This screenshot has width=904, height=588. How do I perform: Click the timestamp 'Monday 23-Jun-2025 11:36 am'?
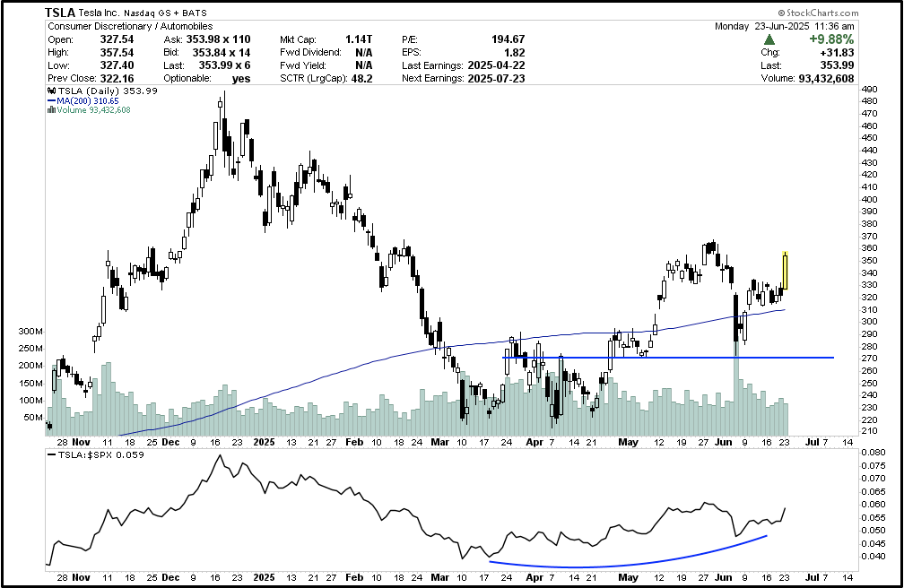784,27
